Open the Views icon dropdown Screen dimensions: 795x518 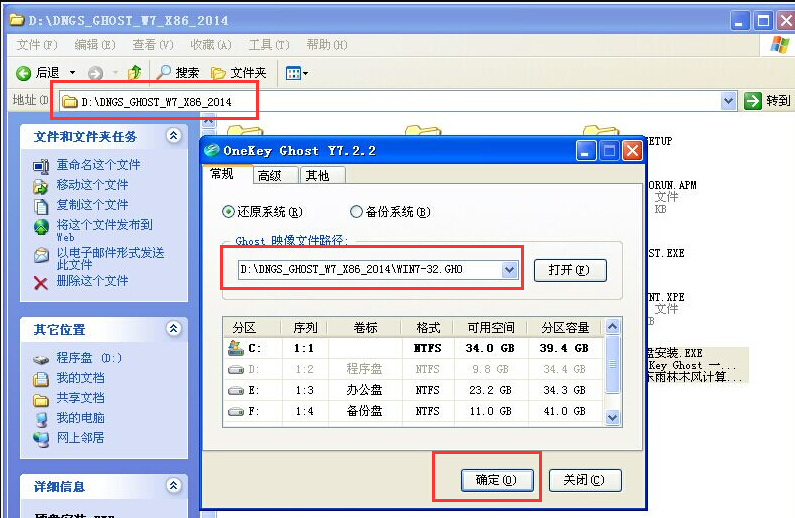tap(297, 73)
